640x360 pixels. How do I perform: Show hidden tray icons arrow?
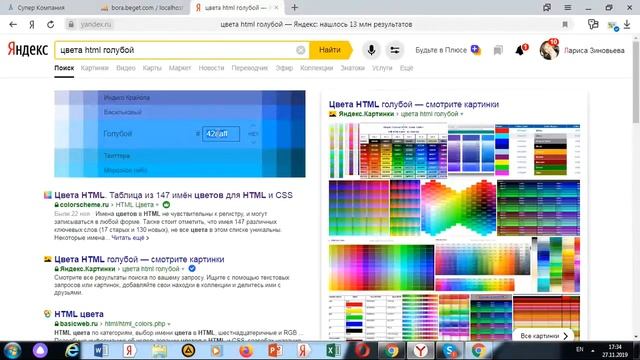(x=593, y=350)
